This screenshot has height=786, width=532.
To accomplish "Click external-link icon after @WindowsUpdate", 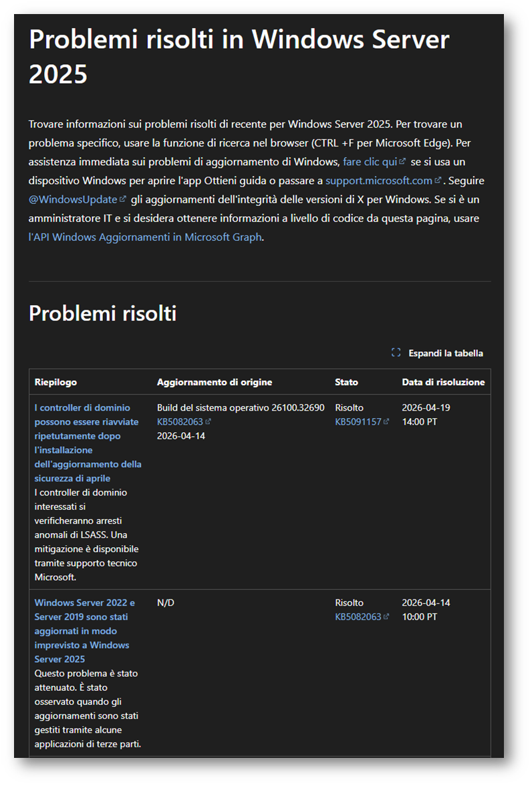I will click(123, 199).
